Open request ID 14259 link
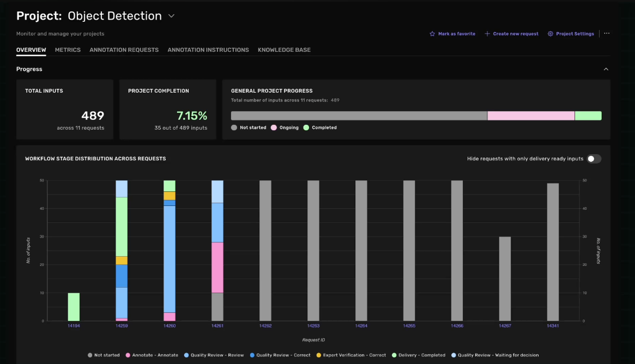Image resolution: width=635 pixels, height=364 pixels. click(x=122, y=325)
